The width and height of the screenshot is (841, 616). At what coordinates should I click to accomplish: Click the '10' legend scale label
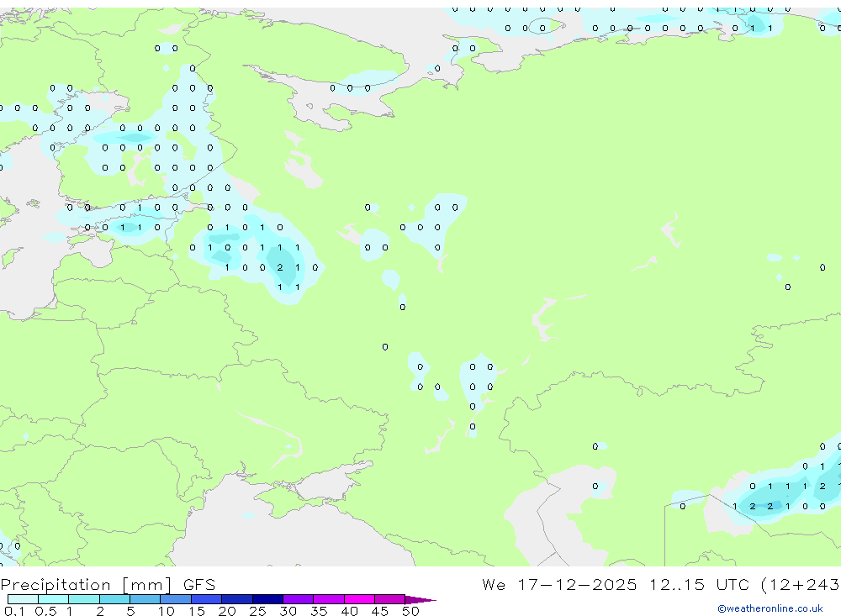(167, 611)
